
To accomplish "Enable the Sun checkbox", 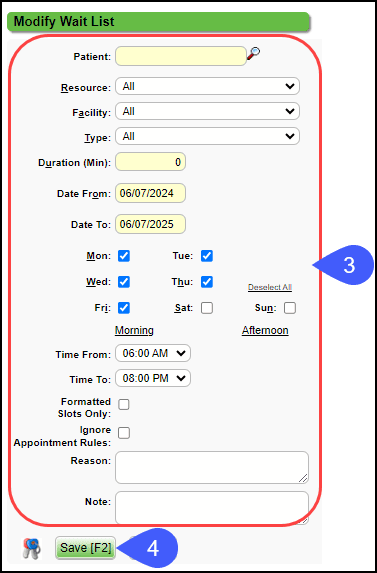I will coord(290,308).
